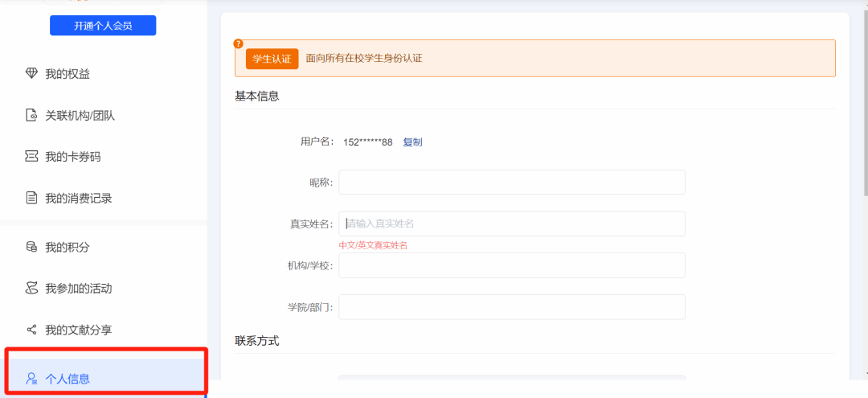Viewport: 868px width, 398px height.
Task: Click the orange question mark help icon
Action: tap(238, 43)
